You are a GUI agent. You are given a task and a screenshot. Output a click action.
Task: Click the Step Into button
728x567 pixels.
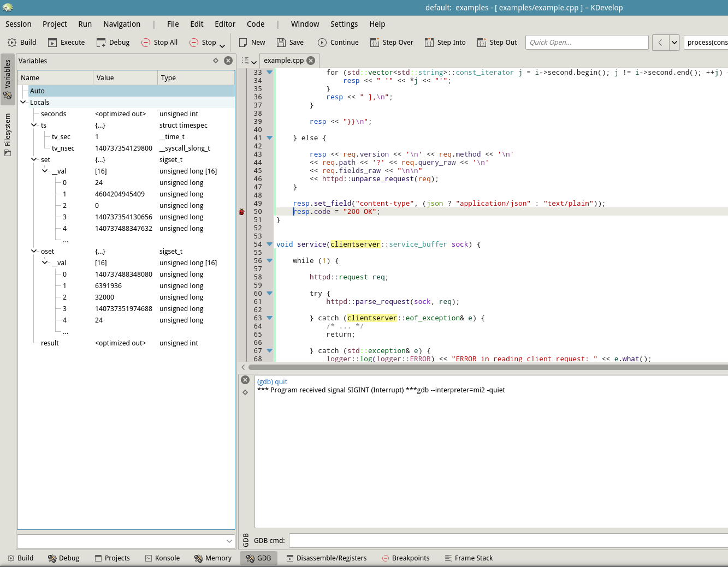pos(445,43)
